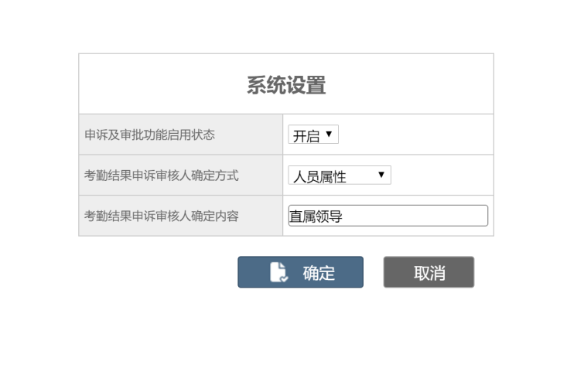
Task: Click the arrow beside 开启
Action: pos(329,135)
